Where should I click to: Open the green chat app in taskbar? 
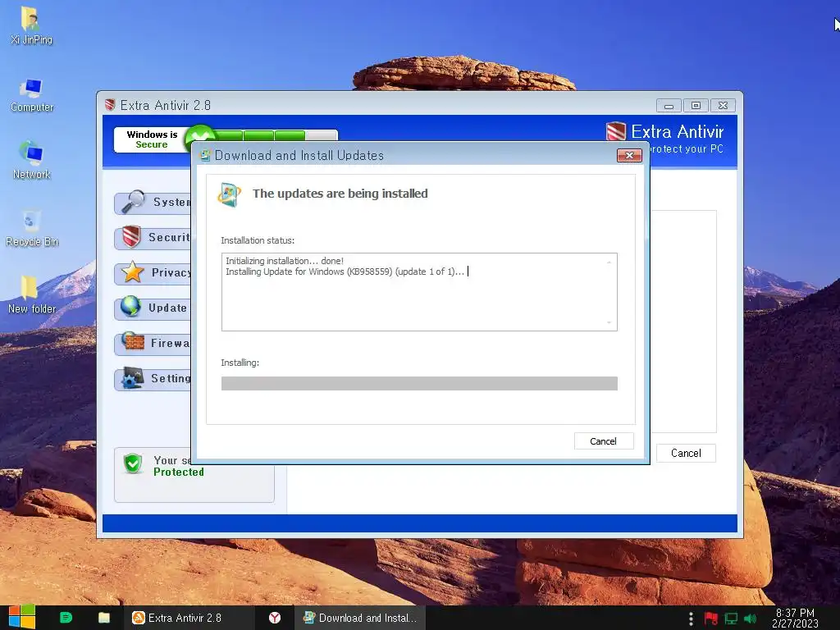coord(66,618)
